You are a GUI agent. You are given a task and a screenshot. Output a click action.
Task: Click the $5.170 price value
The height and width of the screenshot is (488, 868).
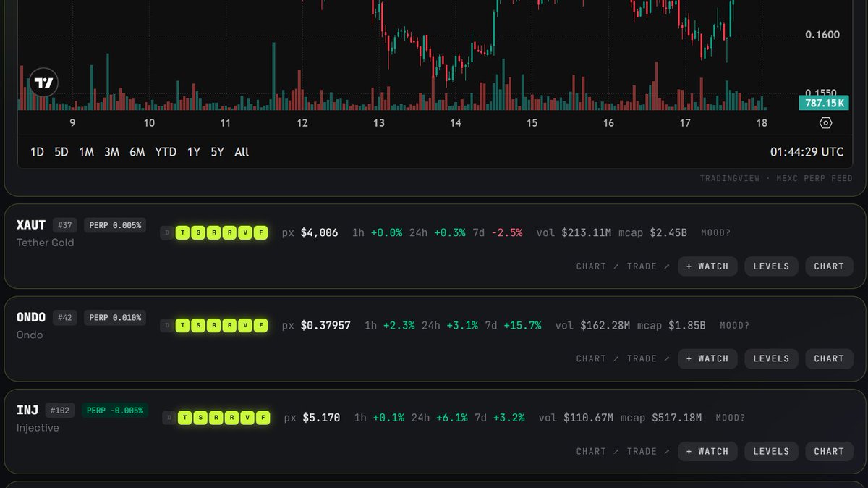pyautogui.click(x=321, y=418)
